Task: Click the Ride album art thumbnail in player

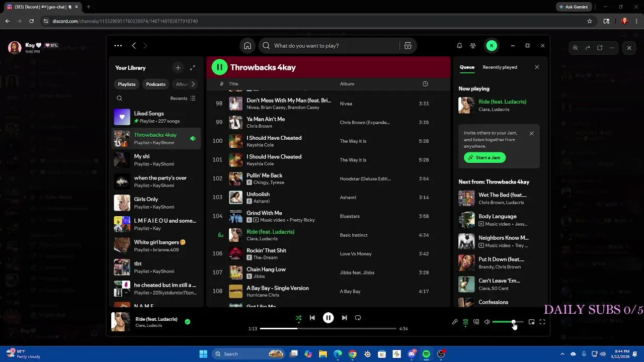Action: pos(120,322)
